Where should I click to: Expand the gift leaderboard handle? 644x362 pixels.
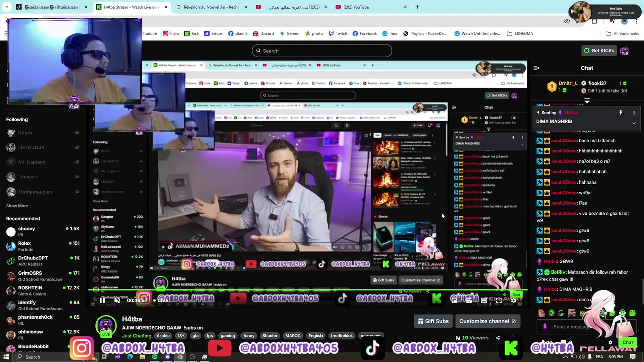pyautogui.click(x=587, y=101)
